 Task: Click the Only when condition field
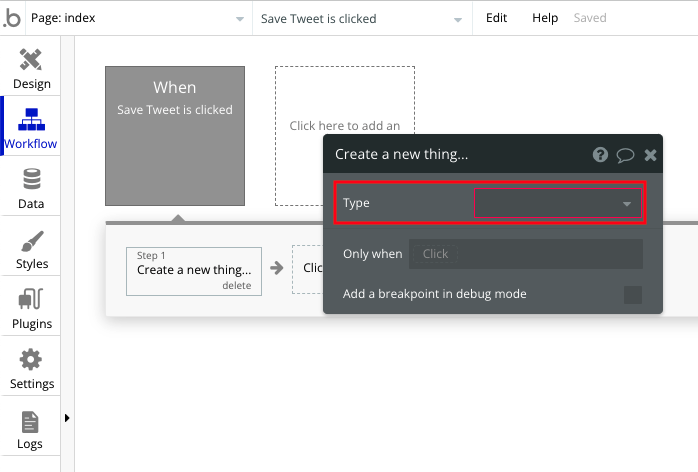[x=526, y=254]
